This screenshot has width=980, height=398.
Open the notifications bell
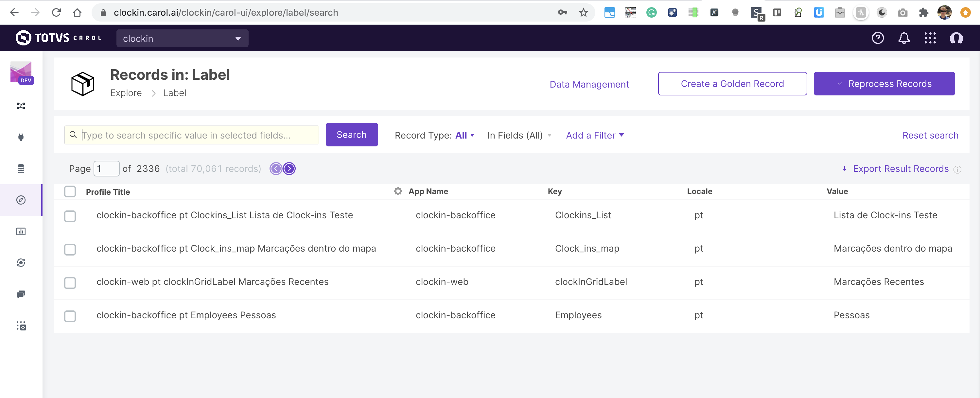[x=904, y=38]
